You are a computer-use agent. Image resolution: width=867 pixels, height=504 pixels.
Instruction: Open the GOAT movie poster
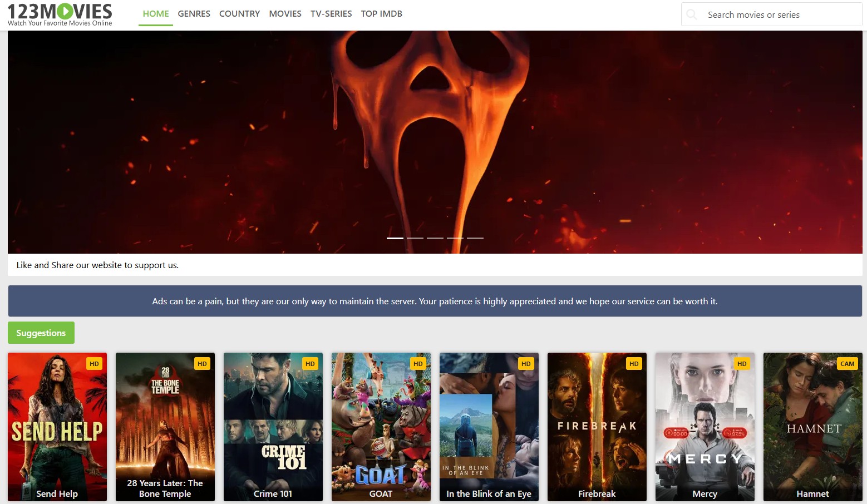[x=381, y=427]
